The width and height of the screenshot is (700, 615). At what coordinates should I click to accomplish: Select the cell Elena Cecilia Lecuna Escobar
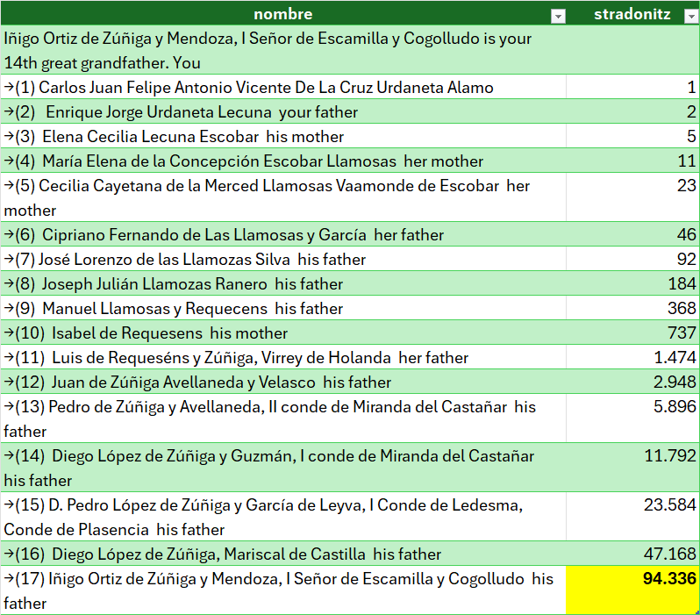click(283, 136)
